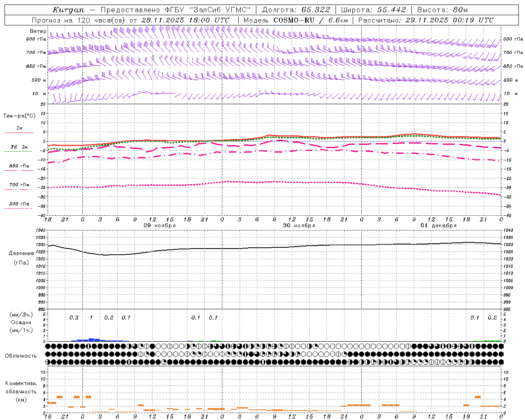525x420 pixels.
Task: Click the "Td 2м" dew point legend entry
Action: coord(19,147)
